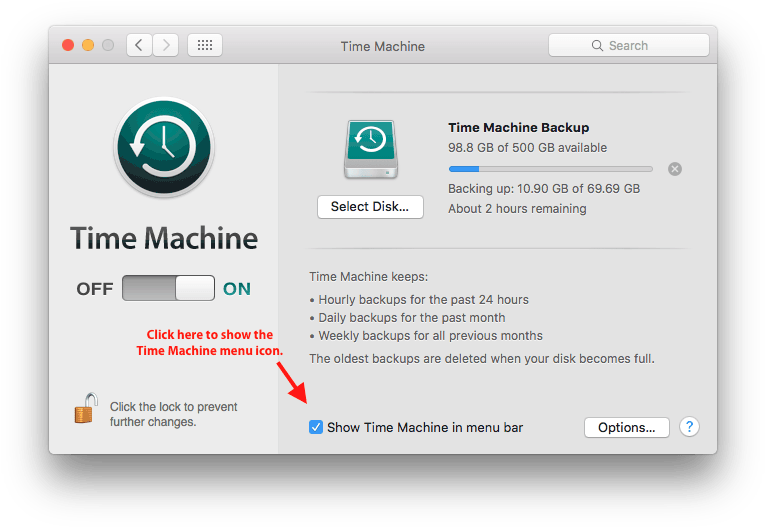This screenshot has width=765, height=527.
Task: Click 'About 2 hours remaining' text
Action: coord(517,209)
